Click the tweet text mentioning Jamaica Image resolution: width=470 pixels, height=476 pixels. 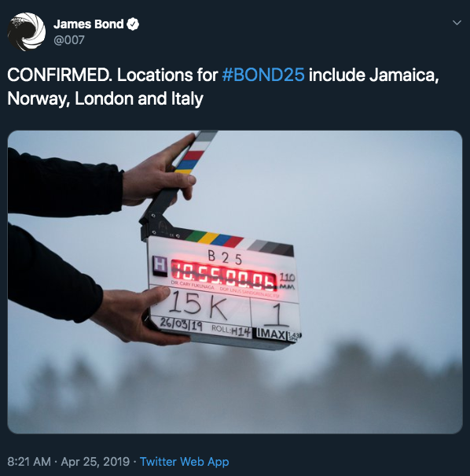pos(223,87)
